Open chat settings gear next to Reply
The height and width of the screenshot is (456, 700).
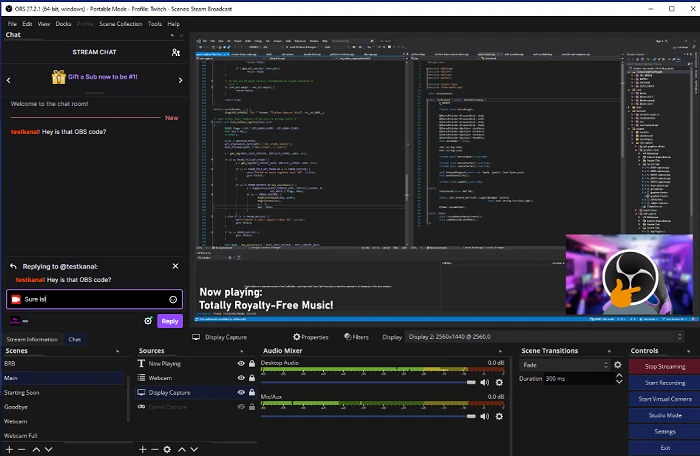coord(148,321)
